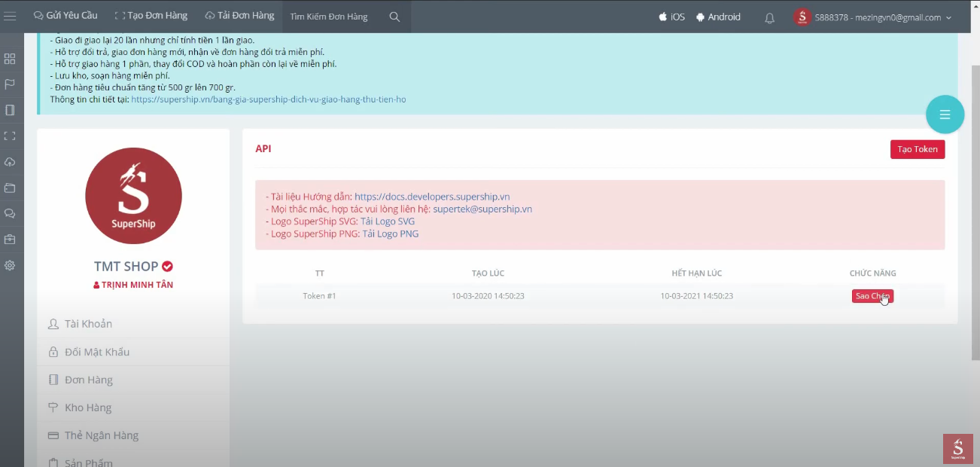The width and height of the screenshot is (980, 467).
Task: Click the SuperShip profile avatar logo
Action: coord(133,196)
